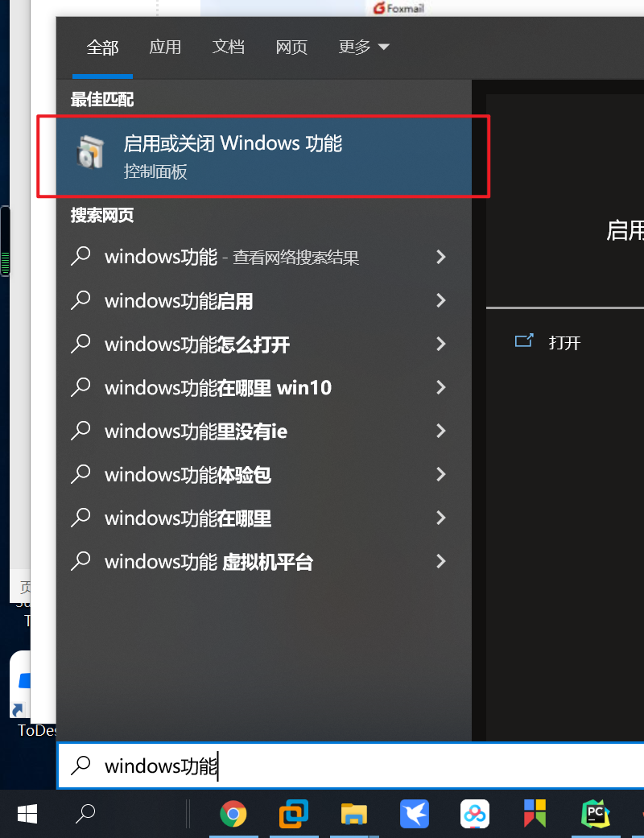Switch to the 应用 tab
The height and width of the screenshot is (838, 644).
coord(165,47)
